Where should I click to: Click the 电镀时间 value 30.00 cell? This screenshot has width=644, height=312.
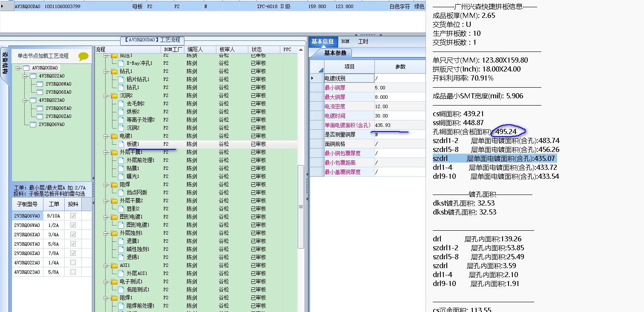tap(400, 116)
